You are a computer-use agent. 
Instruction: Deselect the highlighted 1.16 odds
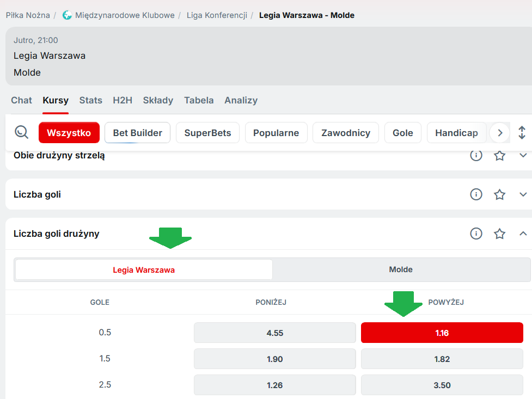pyautogui.click(x=442, y=333)
